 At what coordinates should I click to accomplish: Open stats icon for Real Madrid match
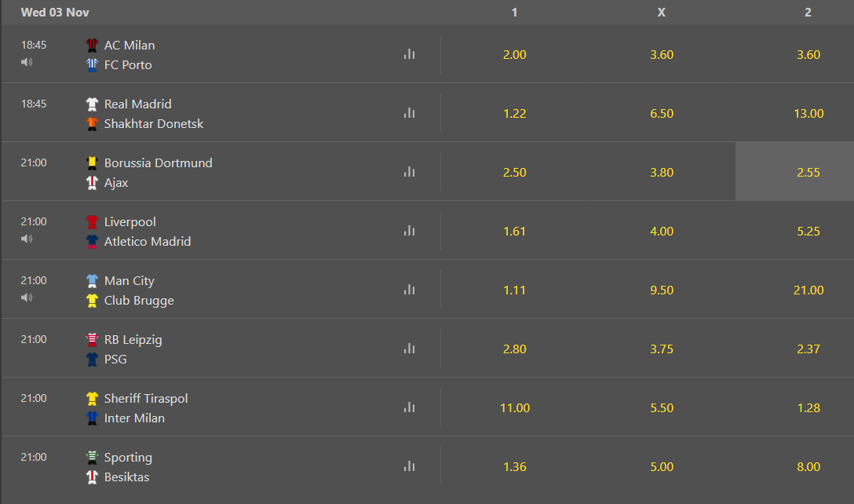409,113
